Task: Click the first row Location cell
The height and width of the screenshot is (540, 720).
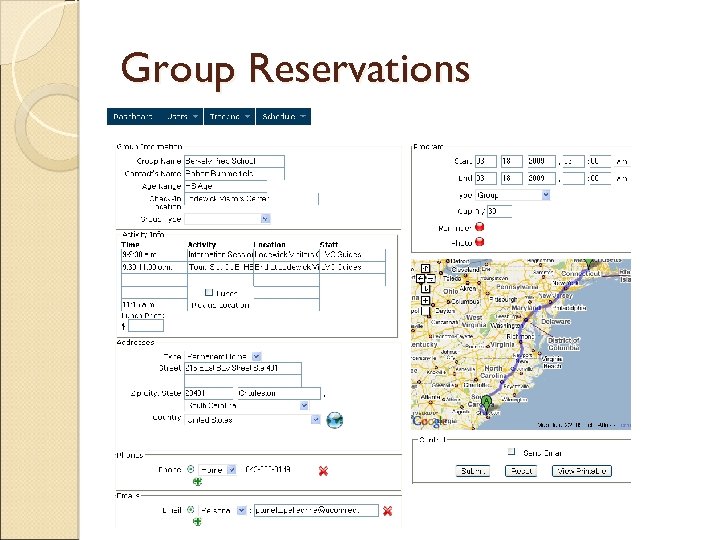Action: (287, 254)
